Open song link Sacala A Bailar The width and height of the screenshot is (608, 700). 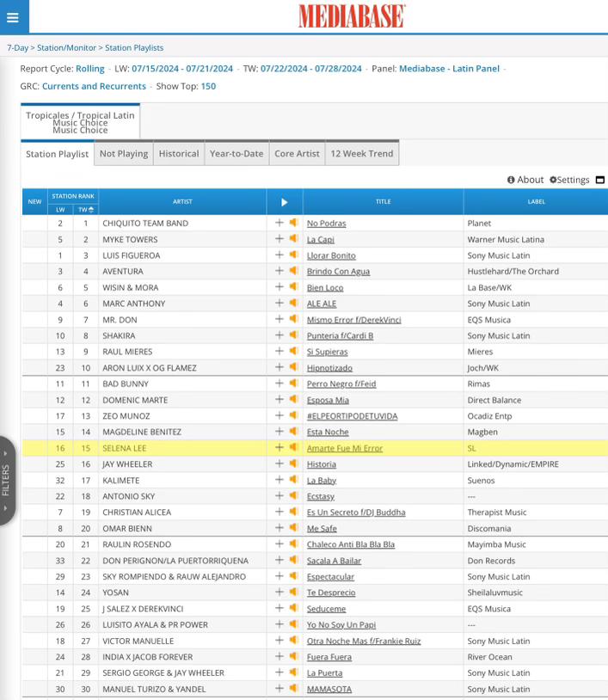click(334, 561)
